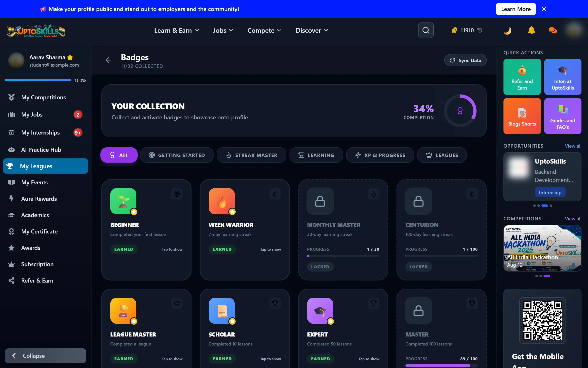Screen dimensions: 588x368
Task: Click Aura Rewards lightning icon
Action: click(11, 199)
